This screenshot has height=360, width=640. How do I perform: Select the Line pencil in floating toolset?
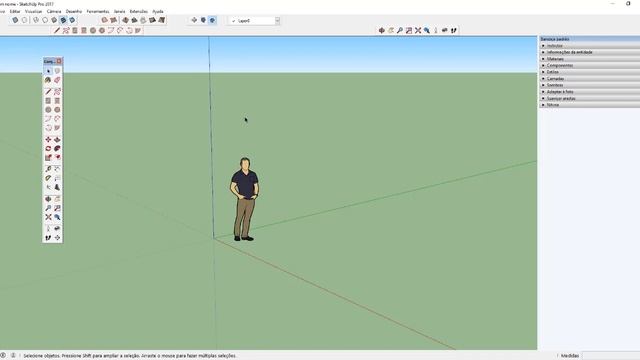[48, 91]
